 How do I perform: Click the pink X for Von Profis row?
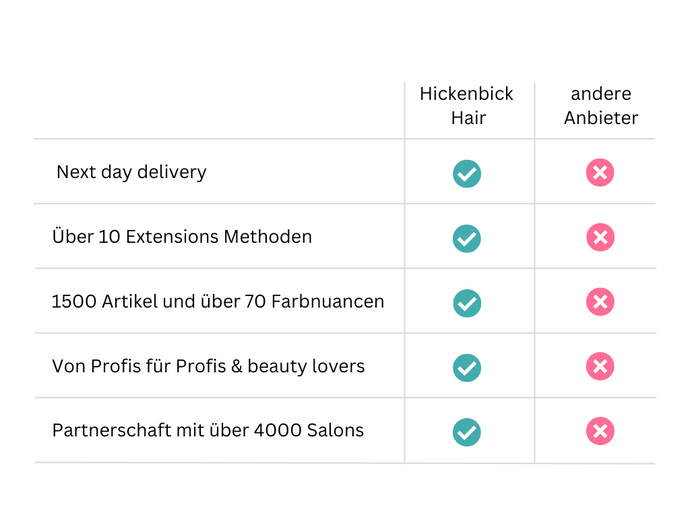[600, 366]
